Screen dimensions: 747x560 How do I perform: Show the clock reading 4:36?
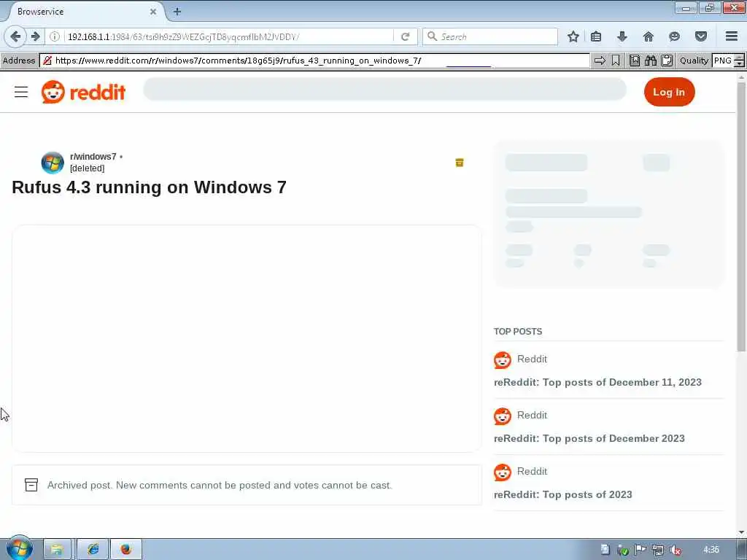711,550
